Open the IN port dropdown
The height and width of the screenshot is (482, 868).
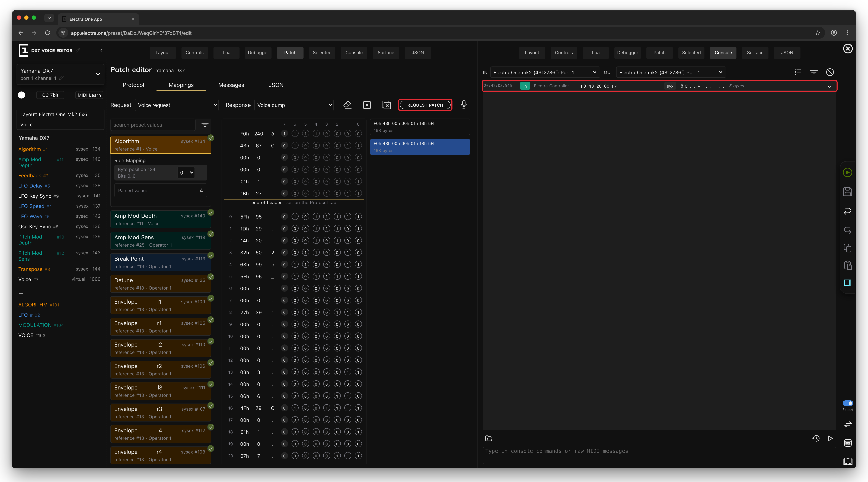pyautogui.click(x=545, y=72)
